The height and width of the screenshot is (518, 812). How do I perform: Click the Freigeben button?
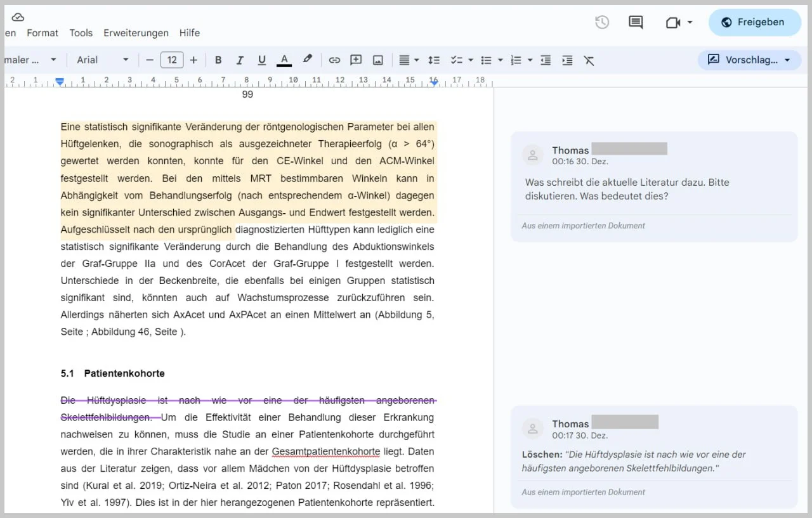click(754, 22)
